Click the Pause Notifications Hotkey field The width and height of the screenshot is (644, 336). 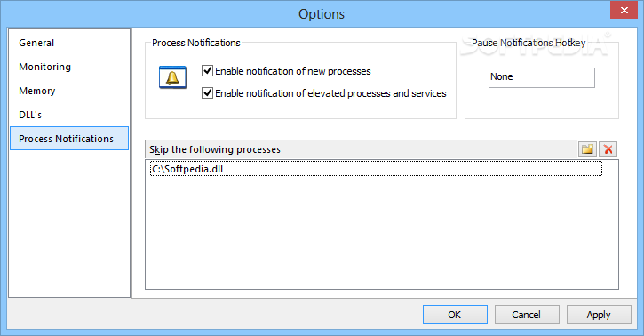tap(541, 77)
